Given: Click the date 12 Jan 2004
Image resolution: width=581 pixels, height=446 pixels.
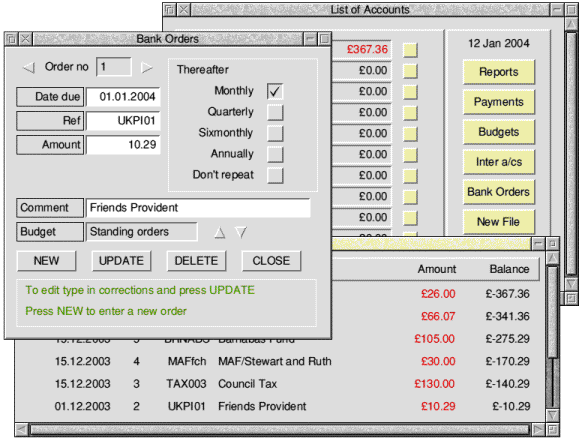Looking at the screenshot, I should pyautogui.click(x=499, y=44).
